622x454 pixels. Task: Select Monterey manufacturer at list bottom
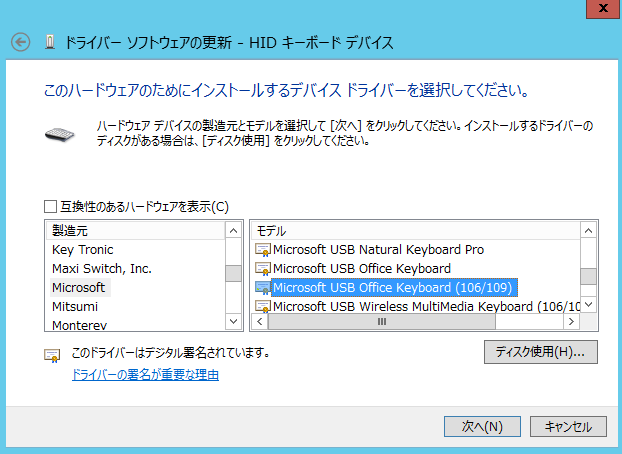pyautogui.click(x=80, y=325)
